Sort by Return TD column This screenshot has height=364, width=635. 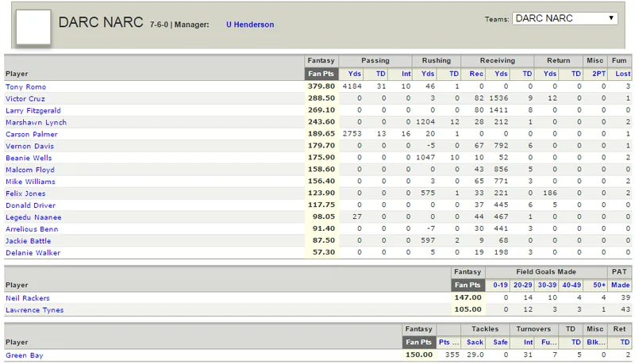click(576, 74)
